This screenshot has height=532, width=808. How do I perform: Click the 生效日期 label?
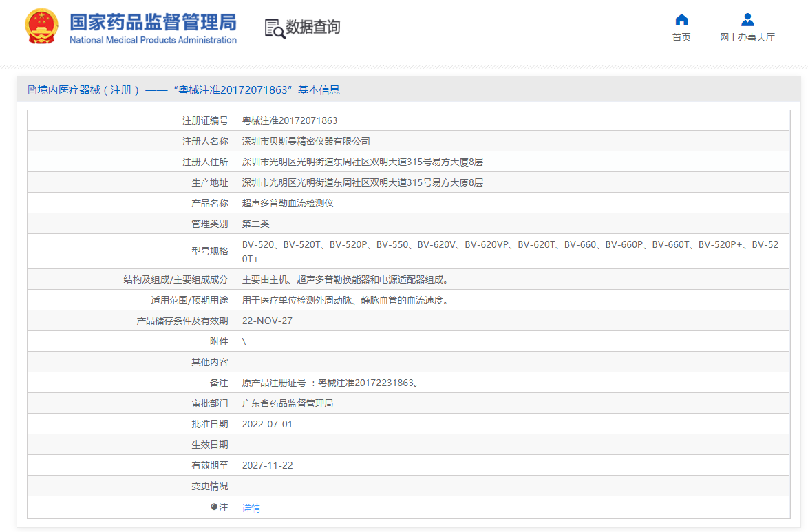pos(210,445)
